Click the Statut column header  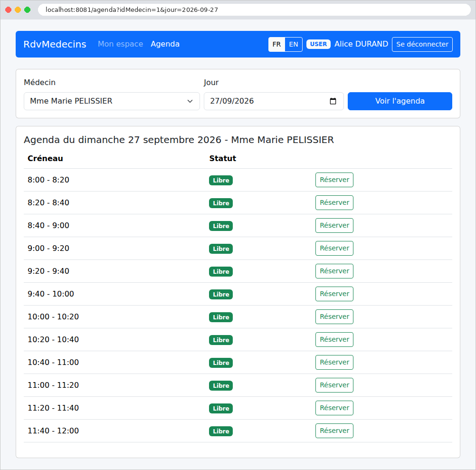pos(222,158)
